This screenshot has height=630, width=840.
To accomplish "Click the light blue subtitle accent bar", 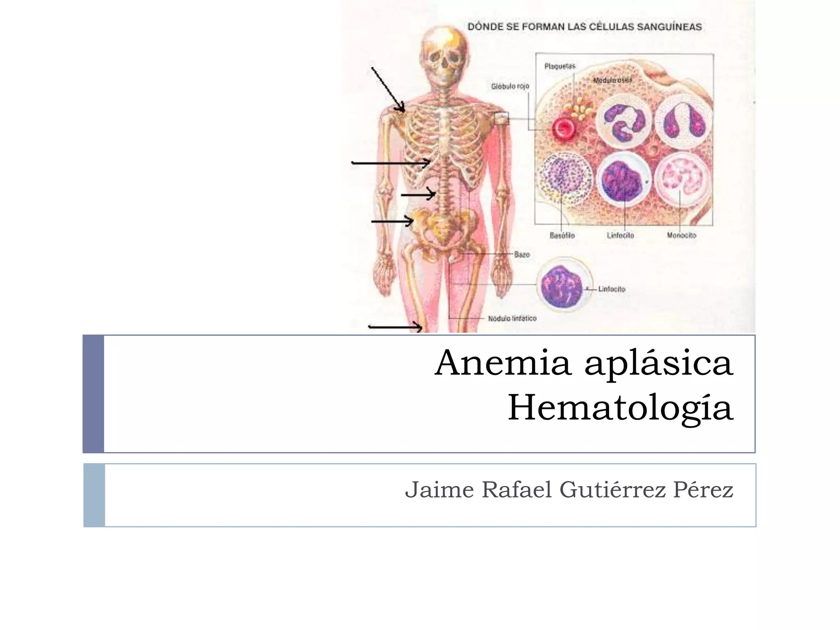I will [x=94, y=495].
